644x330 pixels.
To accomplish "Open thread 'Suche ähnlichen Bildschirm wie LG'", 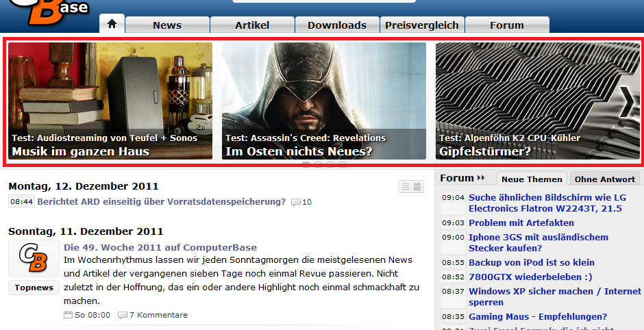I will [547, 203].
